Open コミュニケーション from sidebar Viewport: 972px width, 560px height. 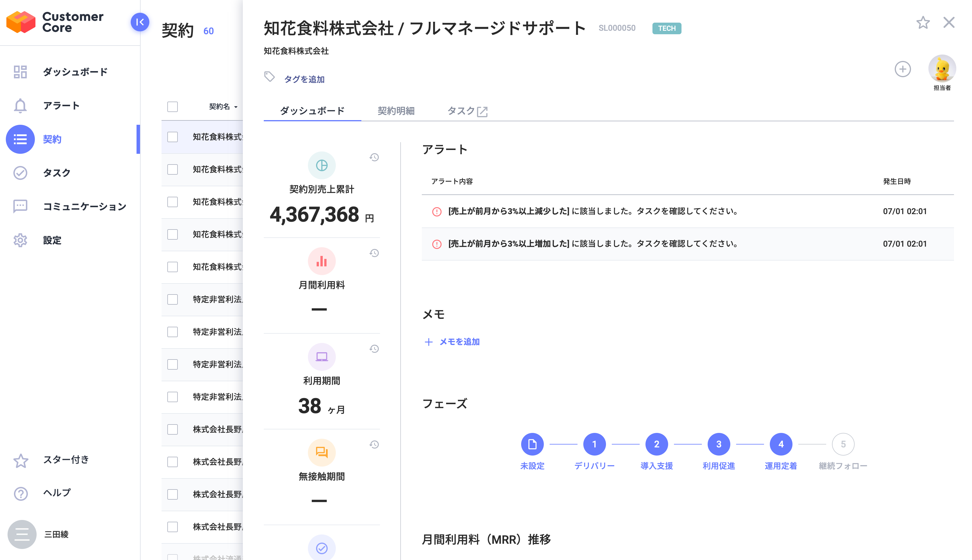pos(84,207)
